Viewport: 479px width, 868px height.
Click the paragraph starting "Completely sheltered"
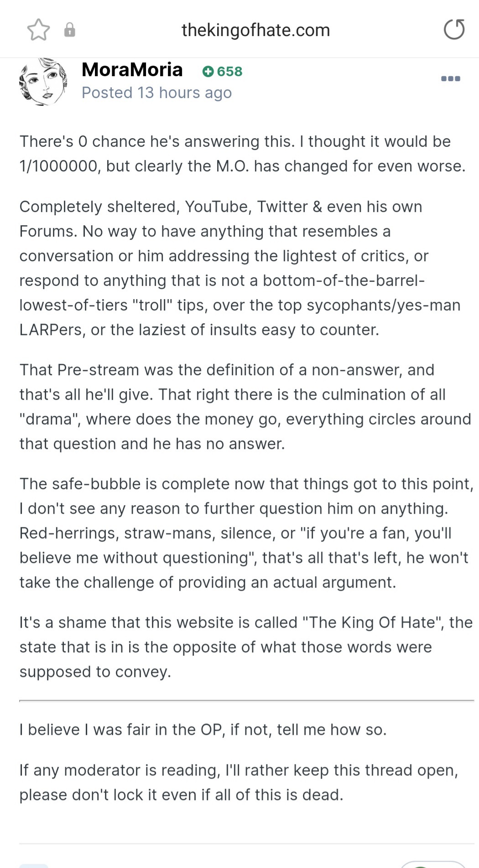click(240, 268)
